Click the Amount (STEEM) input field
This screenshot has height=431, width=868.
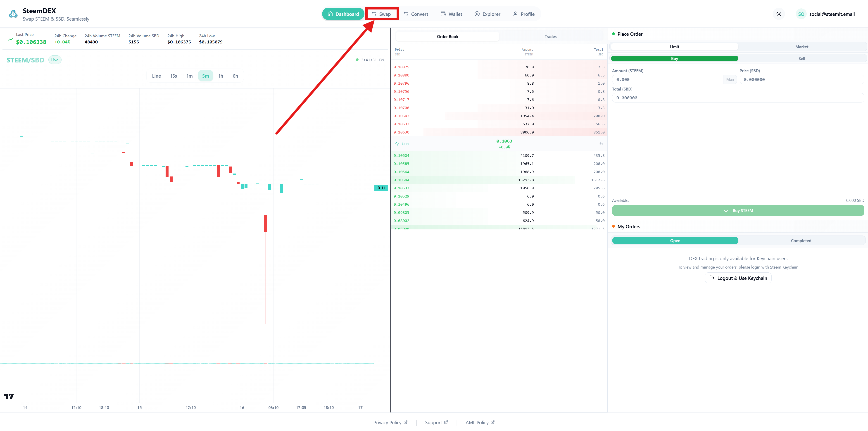click(667, 80)
